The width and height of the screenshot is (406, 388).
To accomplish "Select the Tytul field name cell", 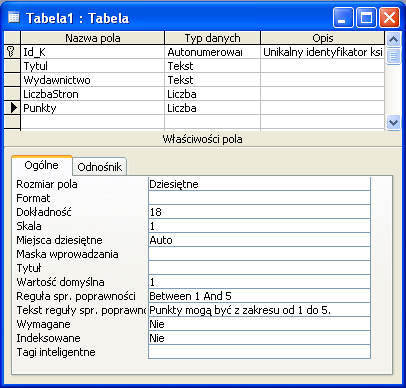I will (x=93, y=66).
